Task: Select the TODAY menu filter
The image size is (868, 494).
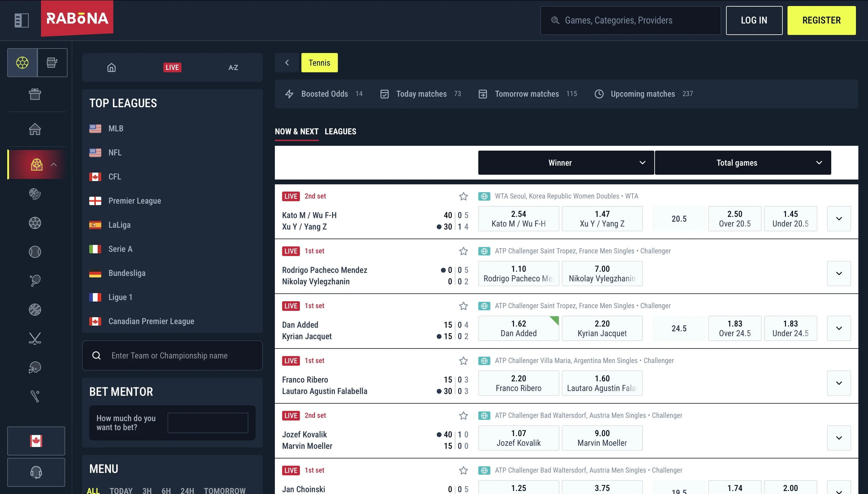Action: [121, 491]
